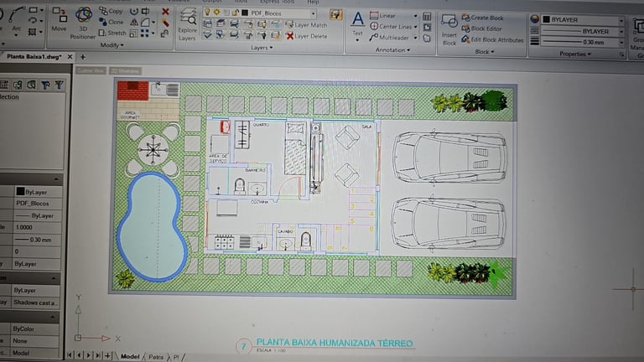
Task: Activate the Stretch tool
Action: click(x=112, y=33)
